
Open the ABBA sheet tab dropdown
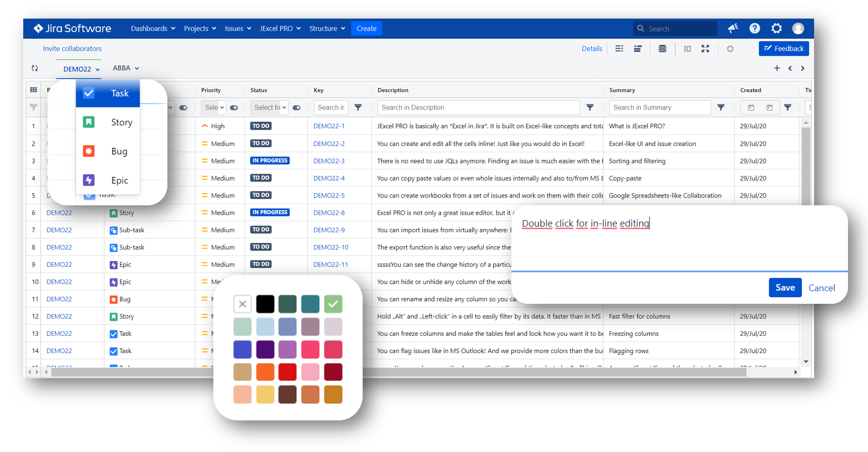126,68
